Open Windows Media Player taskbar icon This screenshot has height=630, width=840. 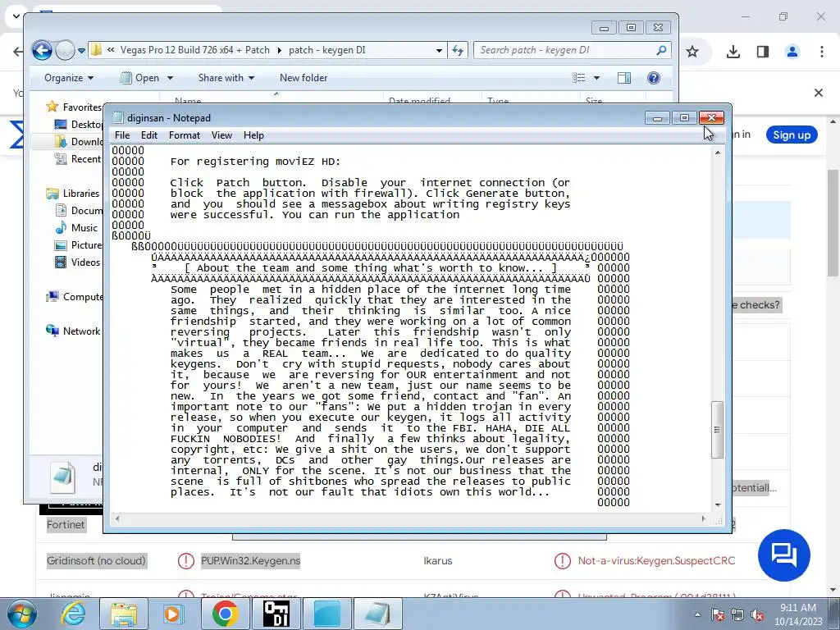(x=173, y=614)
